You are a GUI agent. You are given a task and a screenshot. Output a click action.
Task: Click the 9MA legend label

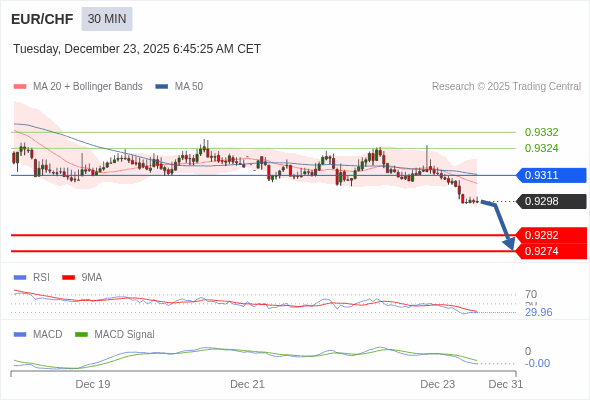pyautogui.click(x=92, y=278)
